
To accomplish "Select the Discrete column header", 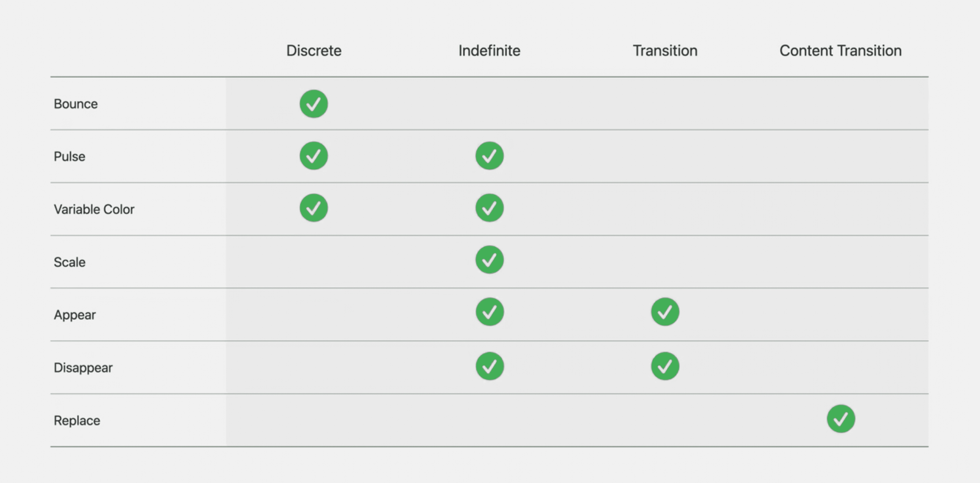I will [x=314, y=51].
